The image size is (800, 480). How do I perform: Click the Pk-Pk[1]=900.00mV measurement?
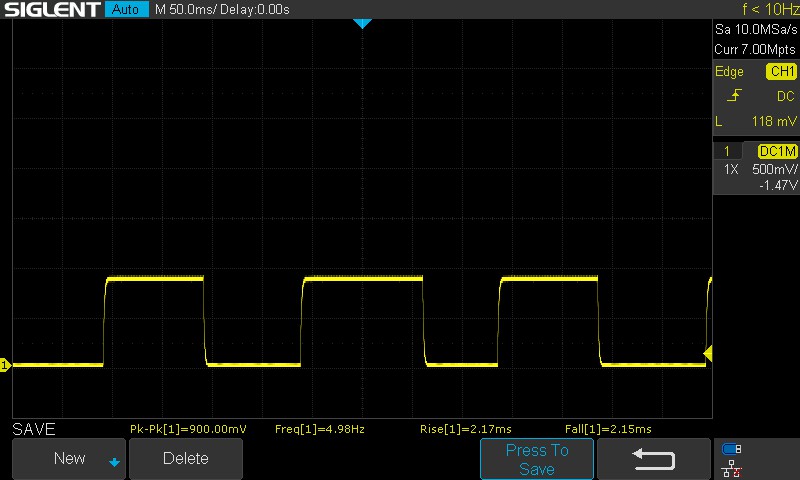[188, 429]
